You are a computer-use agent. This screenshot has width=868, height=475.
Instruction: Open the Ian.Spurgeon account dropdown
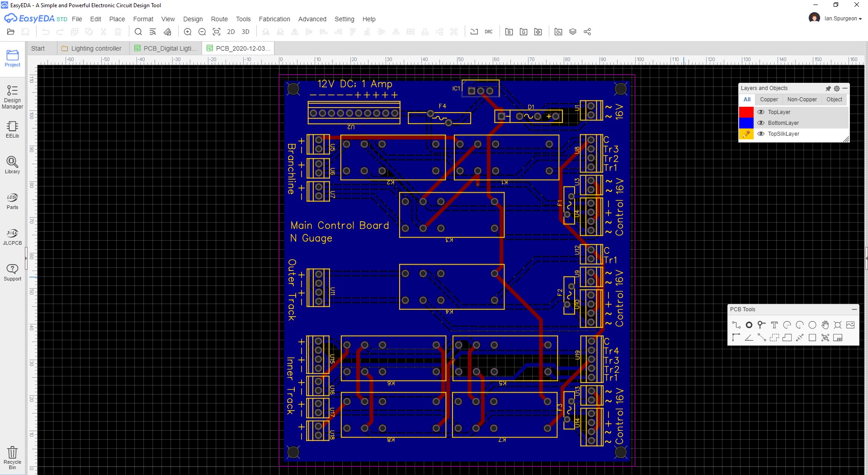[841, 19]
